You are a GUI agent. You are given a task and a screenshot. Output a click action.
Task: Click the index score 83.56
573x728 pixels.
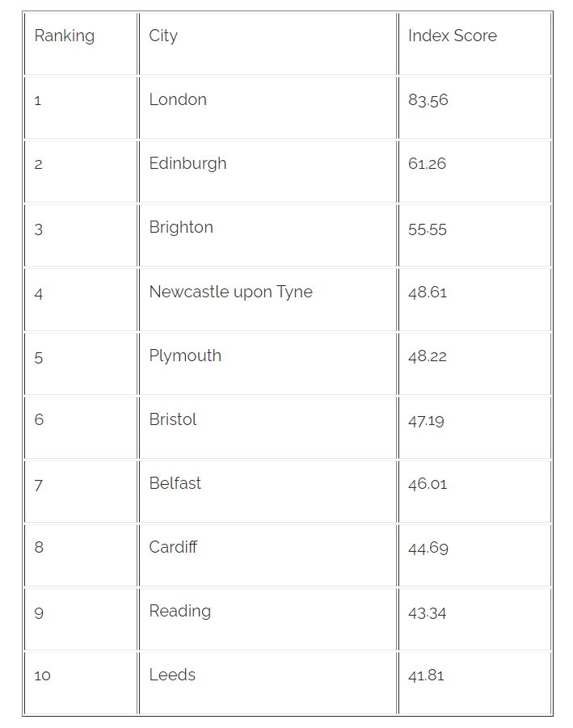pos(428,101)
